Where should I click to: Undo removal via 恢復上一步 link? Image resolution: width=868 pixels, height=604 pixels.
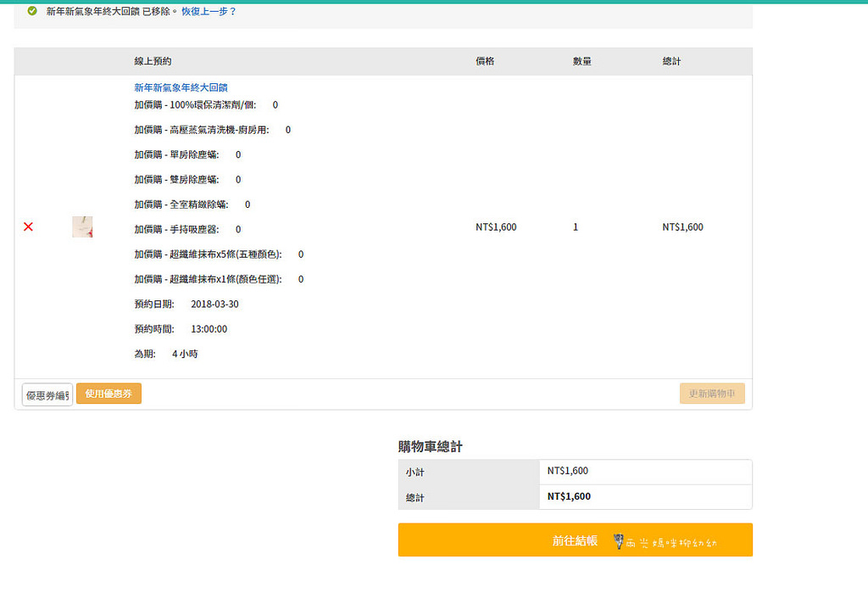(209, 12)
